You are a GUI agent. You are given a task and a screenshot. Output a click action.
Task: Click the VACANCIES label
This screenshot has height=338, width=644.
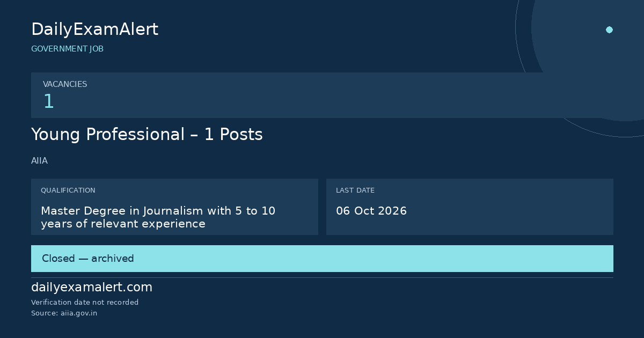(x=65, y=84)
